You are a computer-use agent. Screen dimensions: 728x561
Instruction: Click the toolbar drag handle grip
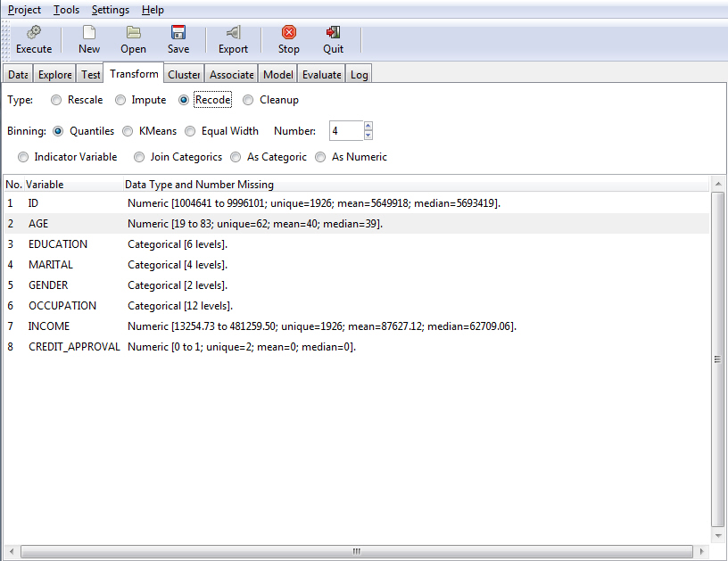click(5, 41)
